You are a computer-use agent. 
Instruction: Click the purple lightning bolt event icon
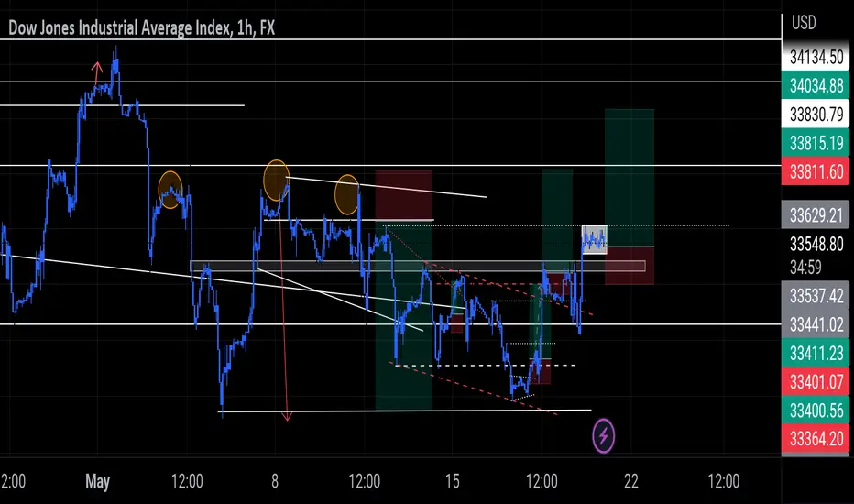click(603, 436)
